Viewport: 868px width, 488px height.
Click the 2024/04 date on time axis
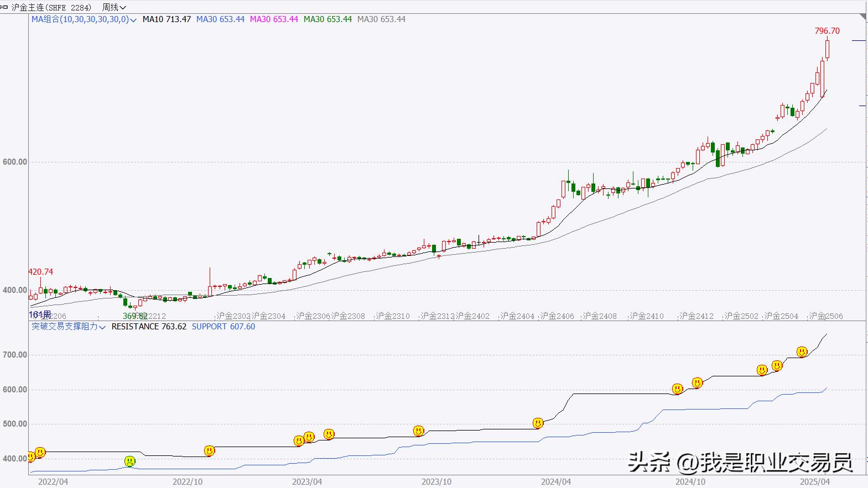click(x=556, y=481)
